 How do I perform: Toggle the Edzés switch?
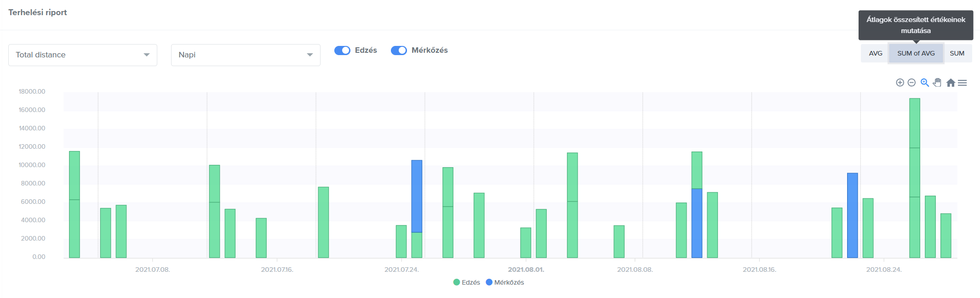click(x=342, y=51)
